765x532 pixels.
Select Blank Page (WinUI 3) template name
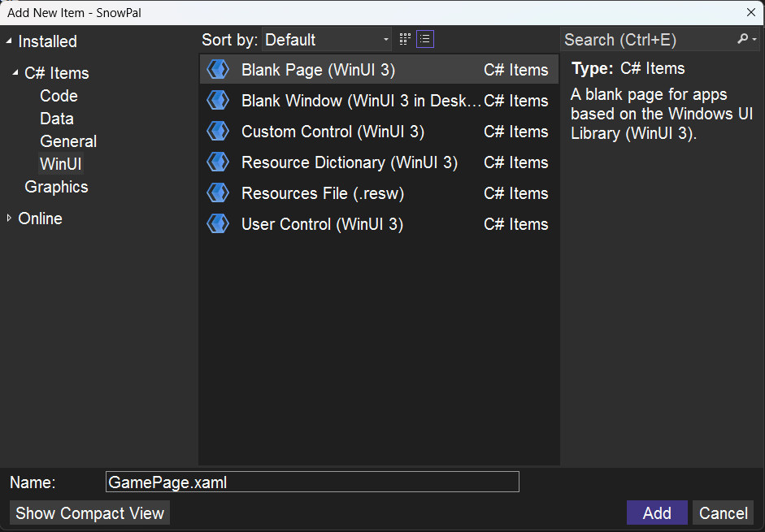pyautogui.click(x=318, y=70)
